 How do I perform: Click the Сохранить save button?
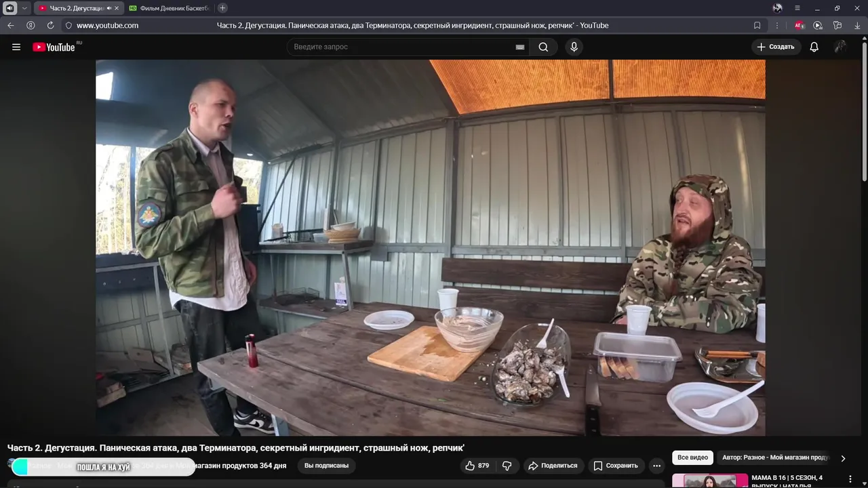616,466
